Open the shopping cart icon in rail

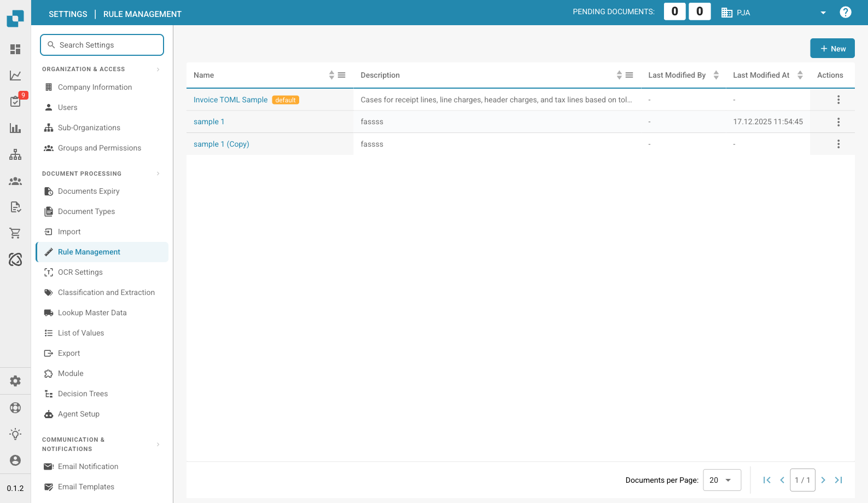[x=15, y=233]
